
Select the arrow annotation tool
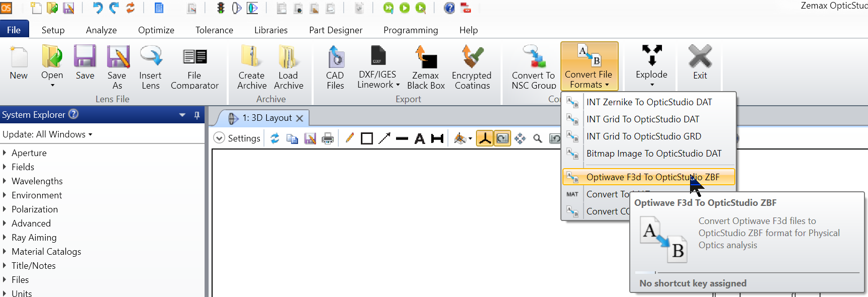click(x=384, y=138)
